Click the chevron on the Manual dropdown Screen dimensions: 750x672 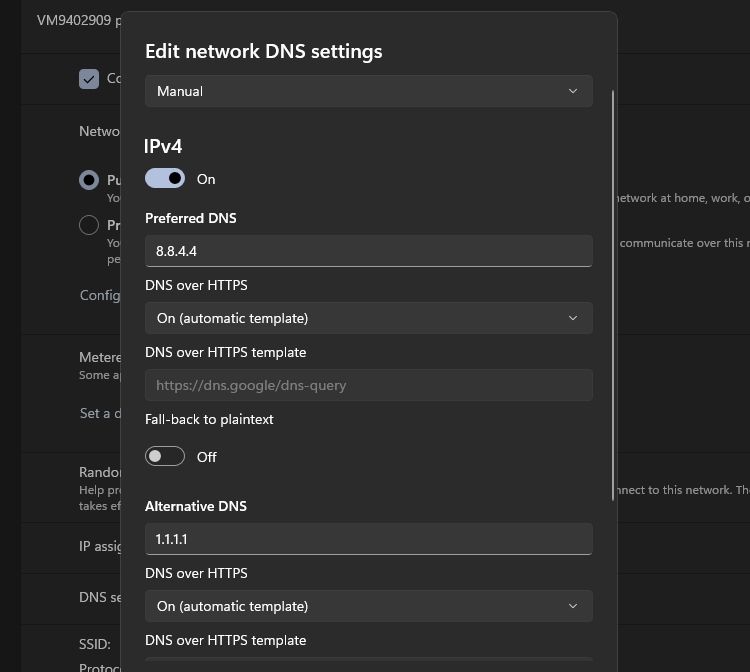click(573, 91)
